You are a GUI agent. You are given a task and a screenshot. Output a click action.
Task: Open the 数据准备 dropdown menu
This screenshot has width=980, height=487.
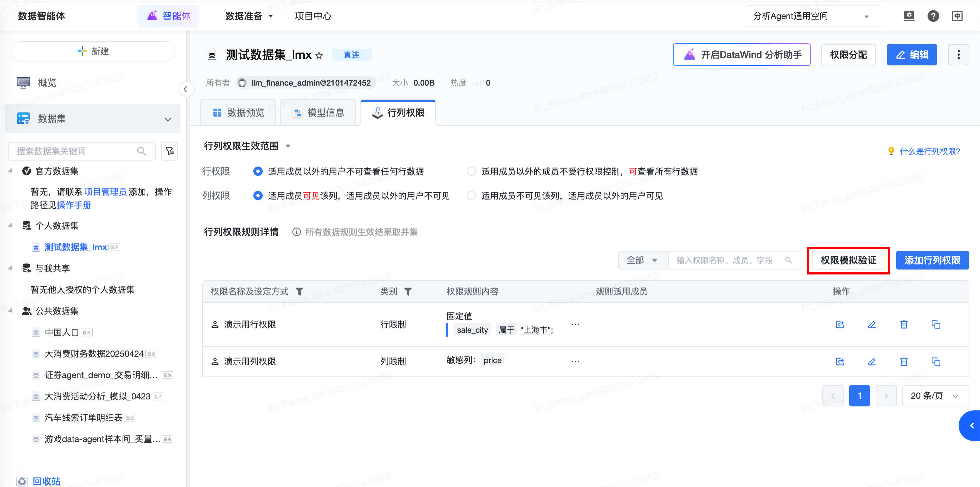(249, 16)
